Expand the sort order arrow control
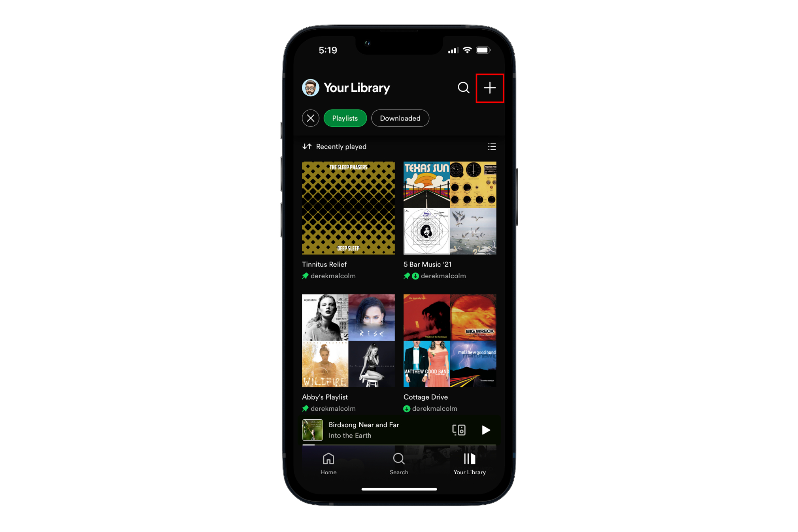The width and height of the screenshot is (798, 532). [x=306, y=146]
